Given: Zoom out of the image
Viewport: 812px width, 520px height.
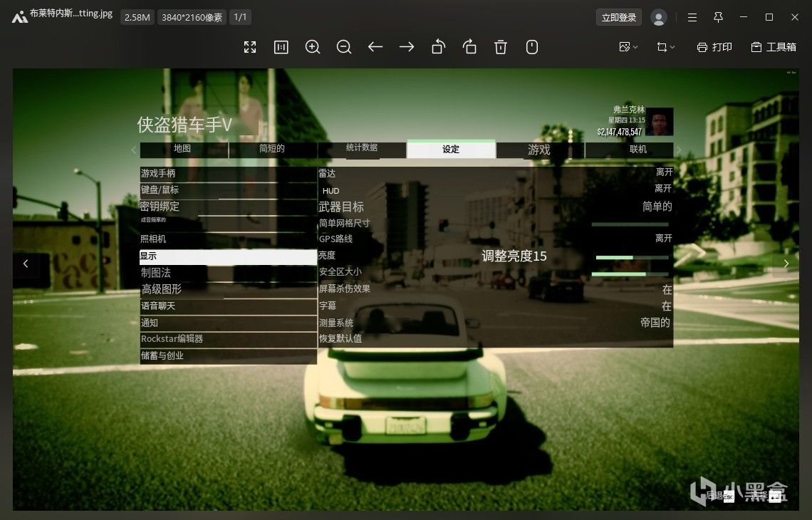Looking at the screenshot, I should point(344,47).
